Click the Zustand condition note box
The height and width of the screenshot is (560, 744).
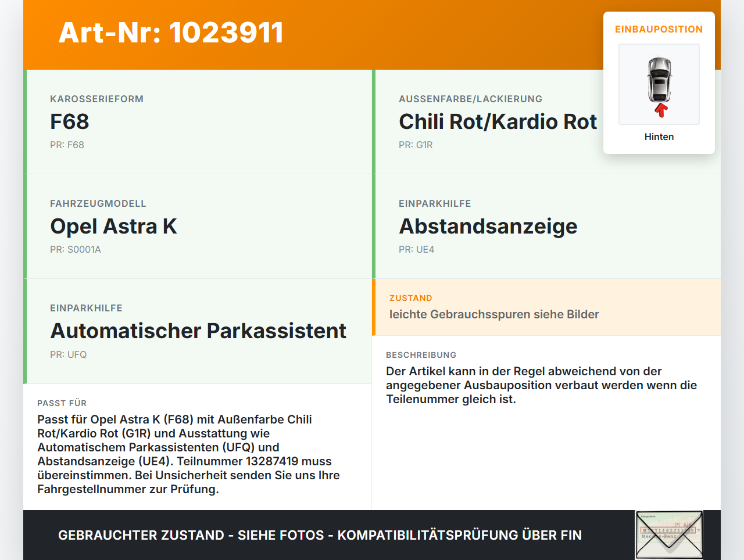[x=546, y=307]
